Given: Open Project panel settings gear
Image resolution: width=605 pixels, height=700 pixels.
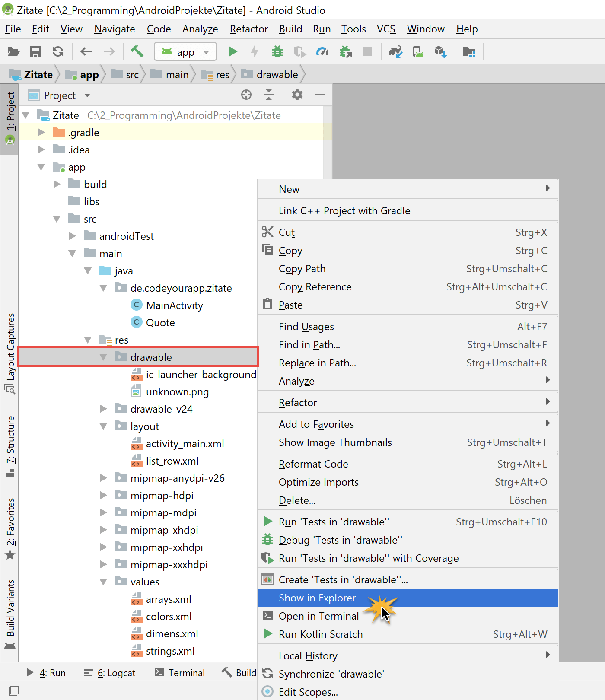Looking at the screenshot, I should click(297, 95).
